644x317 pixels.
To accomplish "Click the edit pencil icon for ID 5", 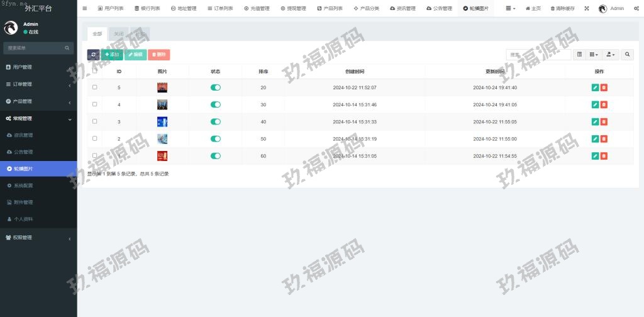I will pyautogui.click(x=595, y=87).
